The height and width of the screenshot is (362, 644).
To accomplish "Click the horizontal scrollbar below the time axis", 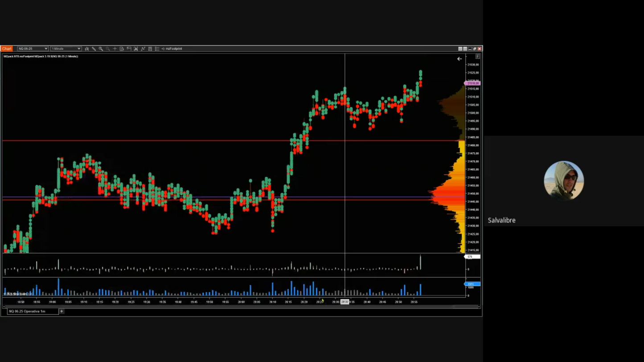I will tap(241, 306).
